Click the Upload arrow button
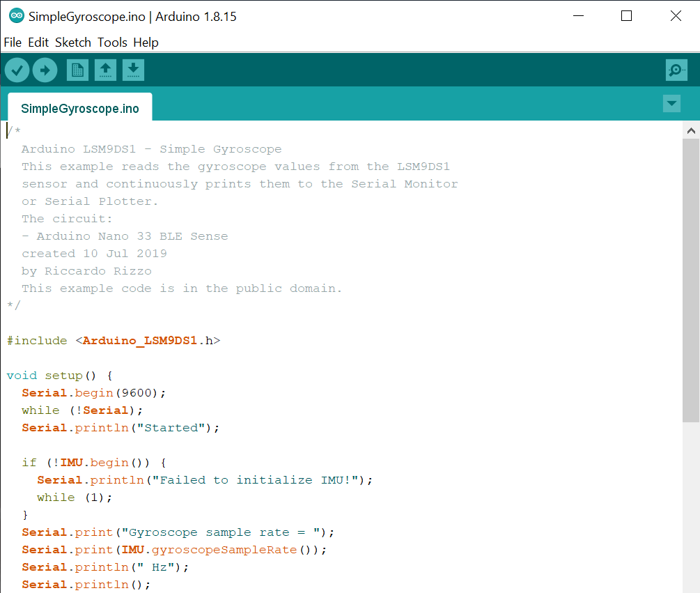Screen dimensions: 700x593 [x=45, y=70]
